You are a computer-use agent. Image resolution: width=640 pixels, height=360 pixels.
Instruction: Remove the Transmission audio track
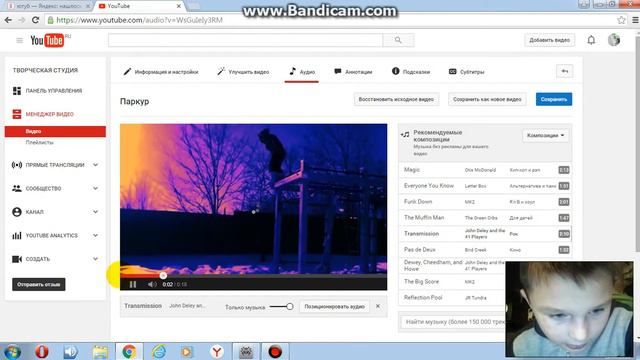point(378,306)
